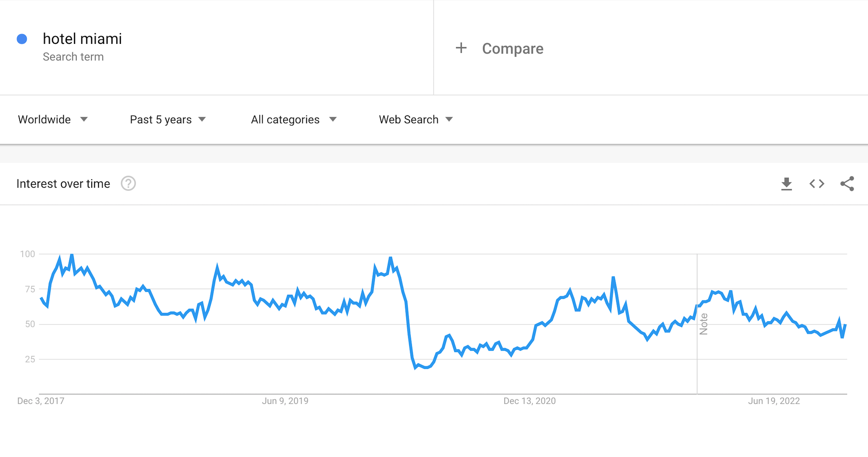
Task: Click the Dec 13, 2020 axis label
Action: (x=529, y=401)
